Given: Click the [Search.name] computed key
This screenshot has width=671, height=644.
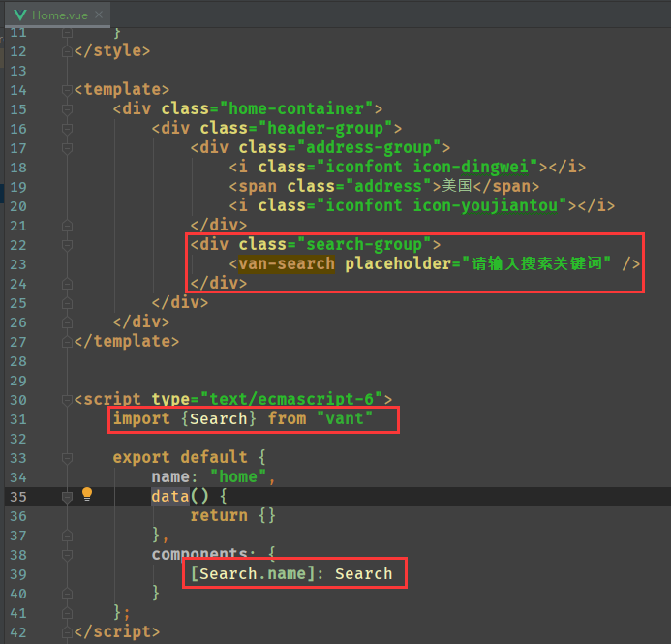Looking at the screenshot, I should (x=253, y=573).
